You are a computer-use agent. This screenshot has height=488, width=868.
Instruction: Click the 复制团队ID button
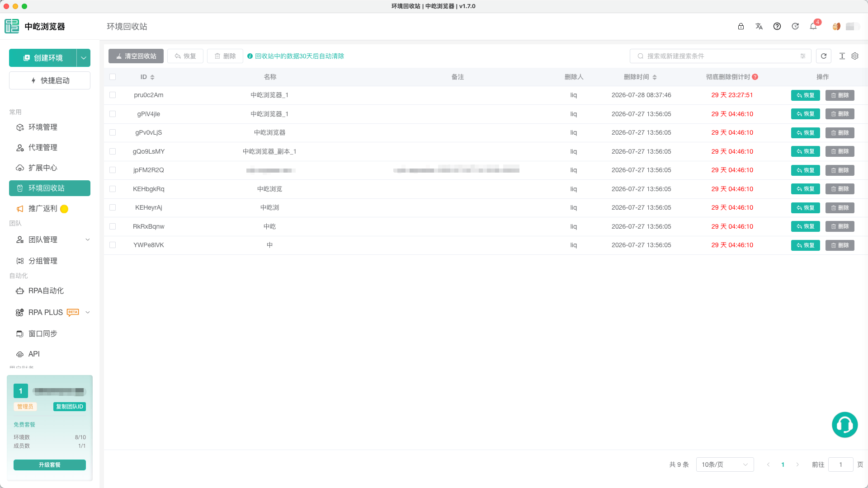(70, 407)
